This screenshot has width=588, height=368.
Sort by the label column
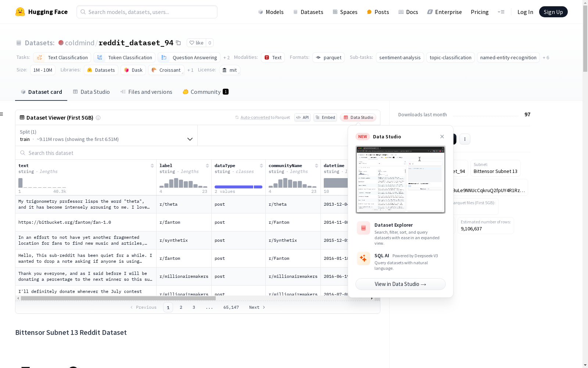click(x=207, y=166)
